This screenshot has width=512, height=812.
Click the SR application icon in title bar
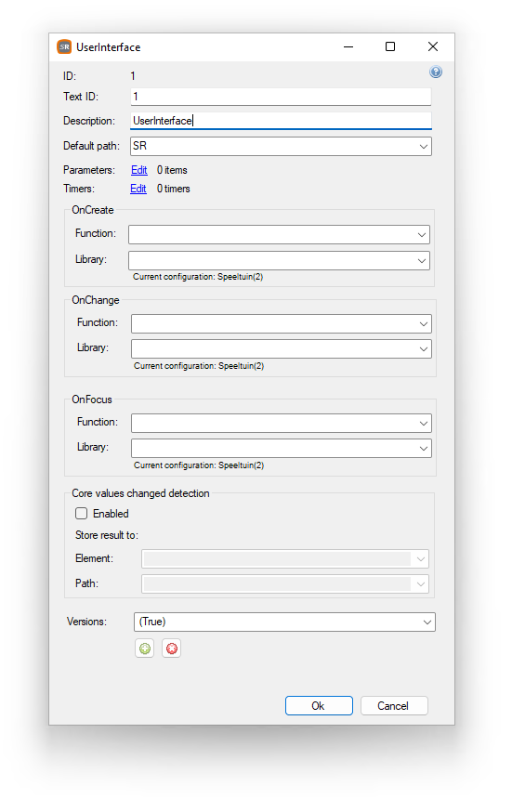coord(64,47)
